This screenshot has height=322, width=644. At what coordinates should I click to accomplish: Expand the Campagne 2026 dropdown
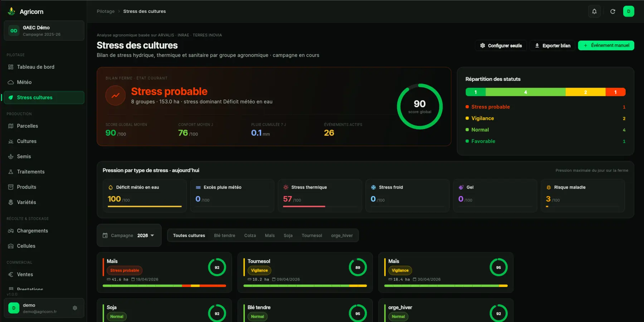[129, 235]
